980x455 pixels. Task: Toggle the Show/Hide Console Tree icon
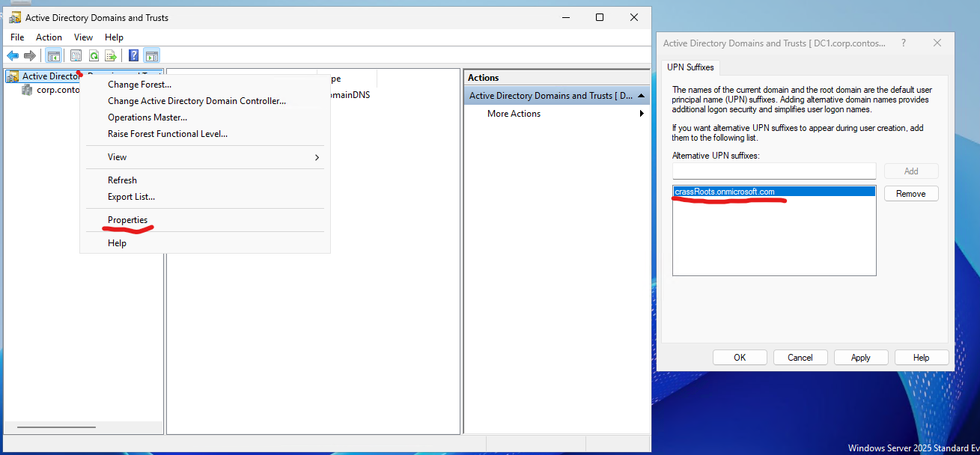tap(54, 55)
